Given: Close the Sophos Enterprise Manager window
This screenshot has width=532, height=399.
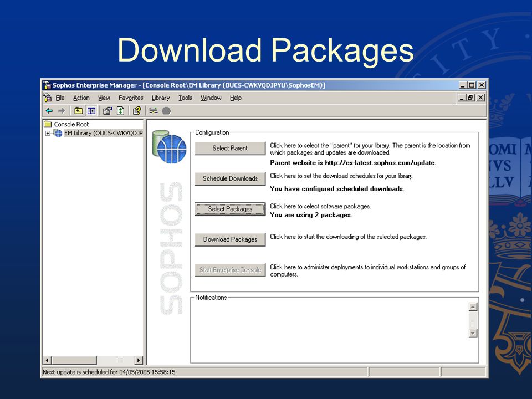Looking at the screenshot, I should pos(482,85).
